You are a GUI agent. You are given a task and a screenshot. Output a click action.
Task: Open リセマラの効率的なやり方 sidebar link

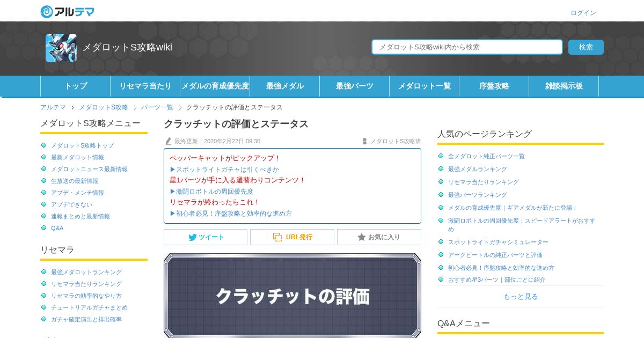coord(86,296)
